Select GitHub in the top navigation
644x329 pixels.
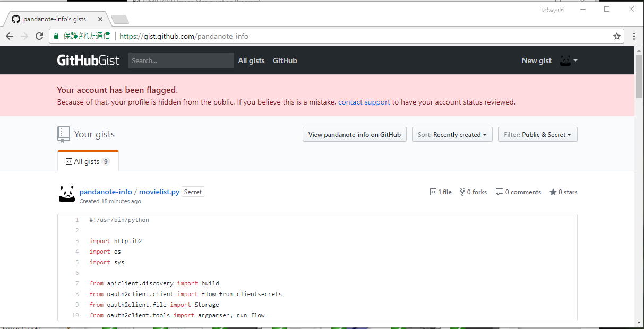click(285, 60)
